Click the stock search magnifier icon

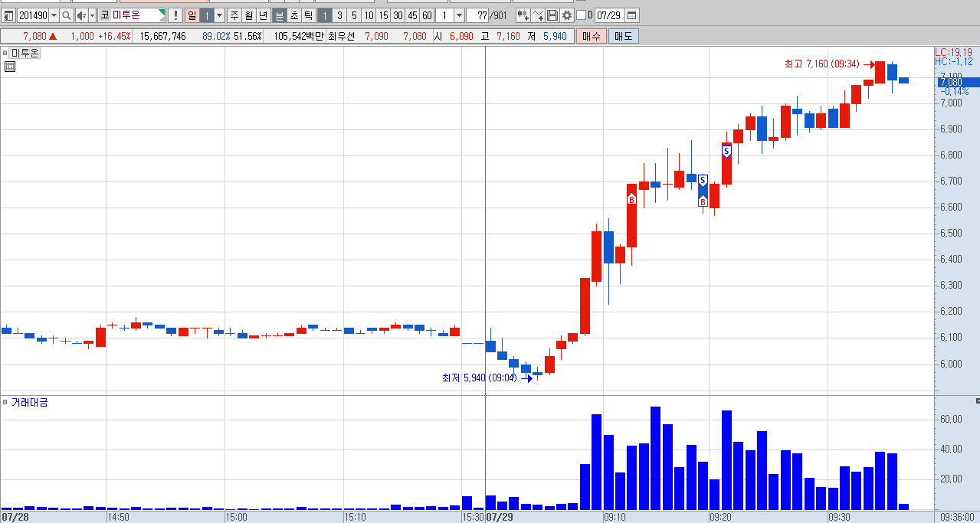(66, 15)
